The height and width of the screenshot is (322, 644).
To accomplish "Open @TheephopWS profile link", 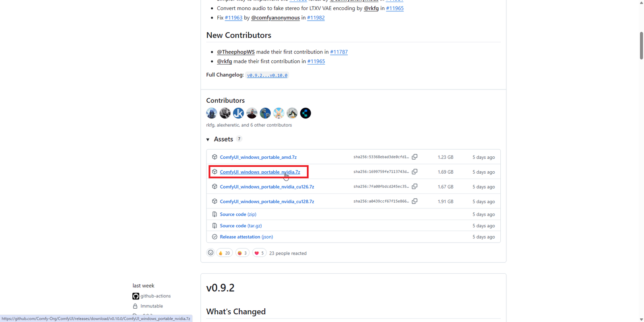I will pyautogui.click(x=236, y=52).
